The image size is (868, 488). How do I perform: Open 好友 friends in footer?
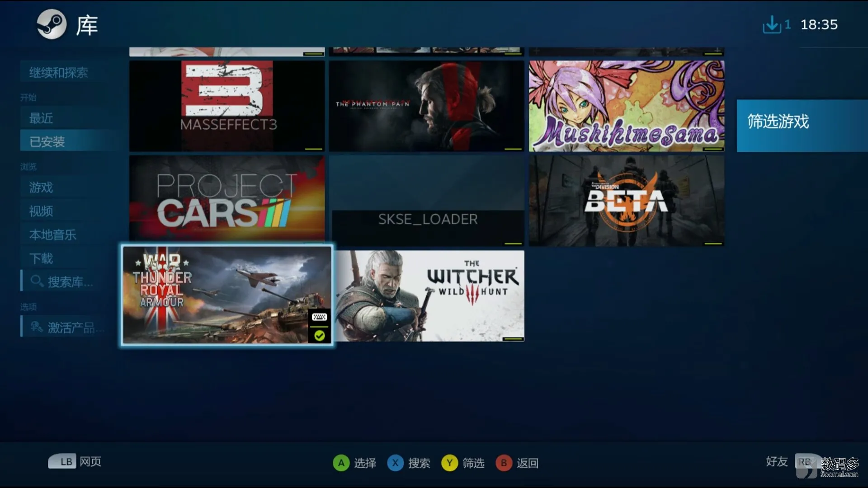click(777, 461)
